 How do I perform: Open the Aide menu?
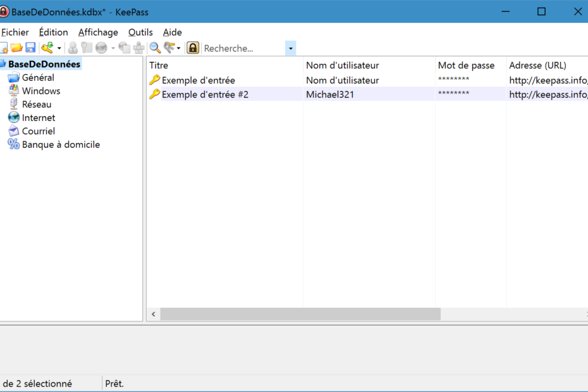click(x=173, y=32)
